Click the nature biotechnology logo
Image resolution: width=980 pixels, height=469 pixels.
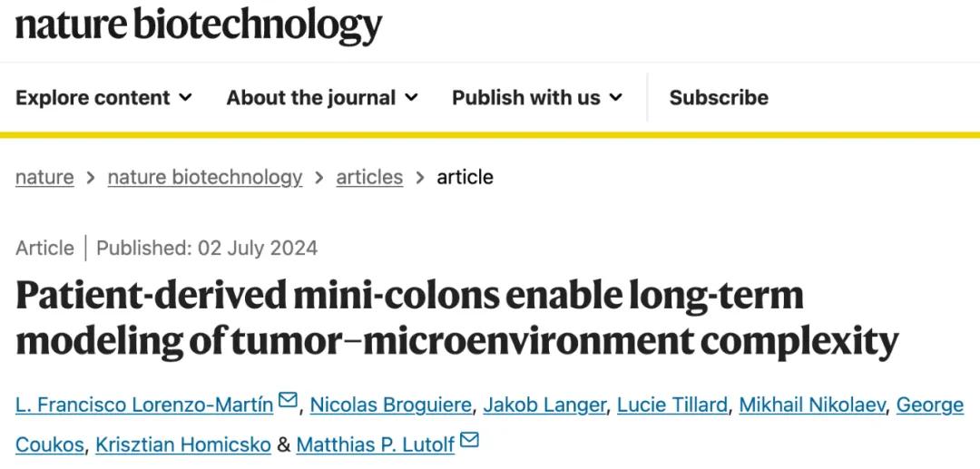pos(199,25)
